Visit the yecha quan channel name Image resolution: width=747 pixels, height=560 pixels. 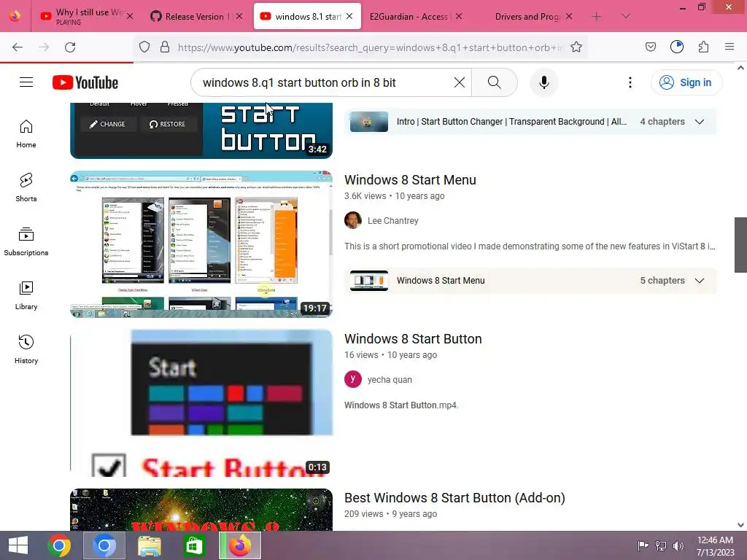point(390,379)
